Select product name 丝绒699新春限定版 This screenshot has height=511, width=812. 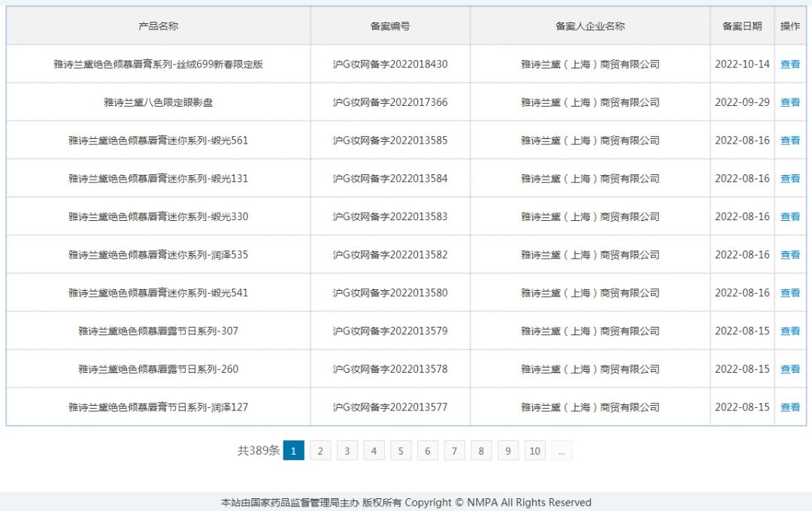click(159, 64)
